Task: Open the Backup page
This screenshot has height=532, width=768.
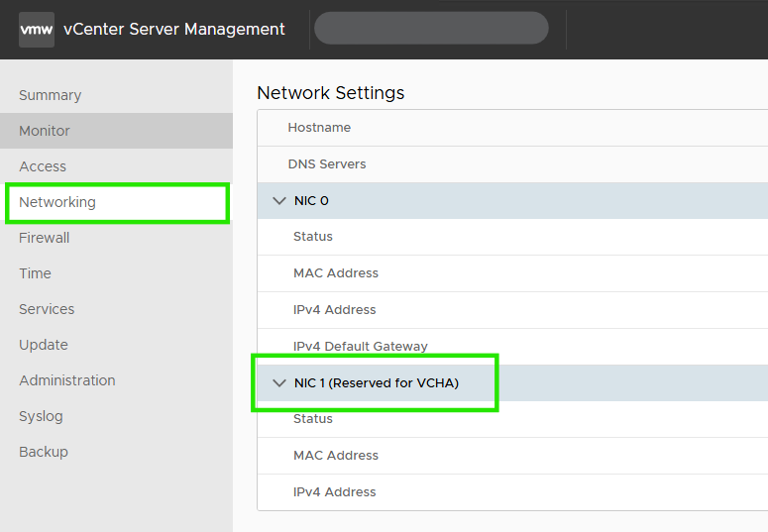Action: (44, 452)
